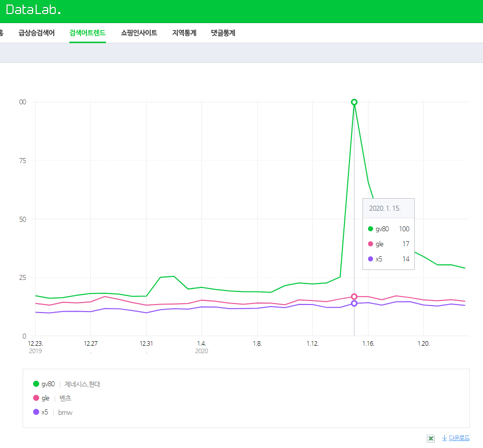Click the 12.27 x-axis date label
The height and width of the screenshot is (448, 483).
[x=90, y=343]
